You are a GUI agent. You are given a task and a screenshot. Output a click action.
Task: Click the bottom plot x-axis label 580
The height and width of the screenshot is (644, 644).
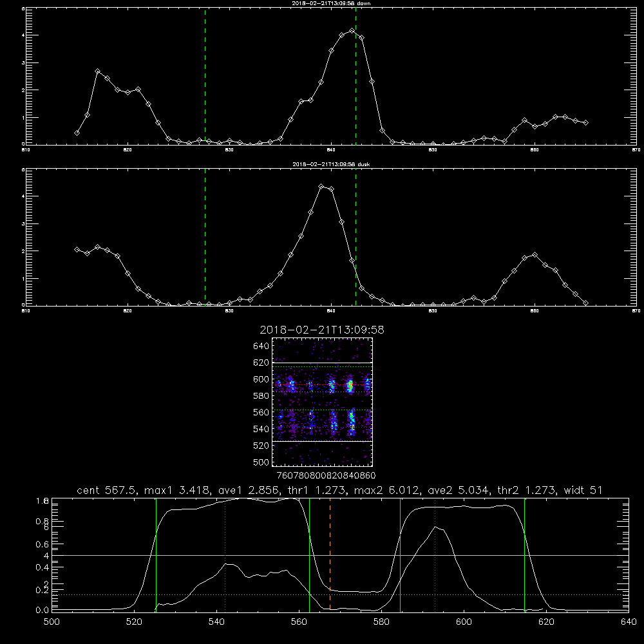click(x=381, y=621)
